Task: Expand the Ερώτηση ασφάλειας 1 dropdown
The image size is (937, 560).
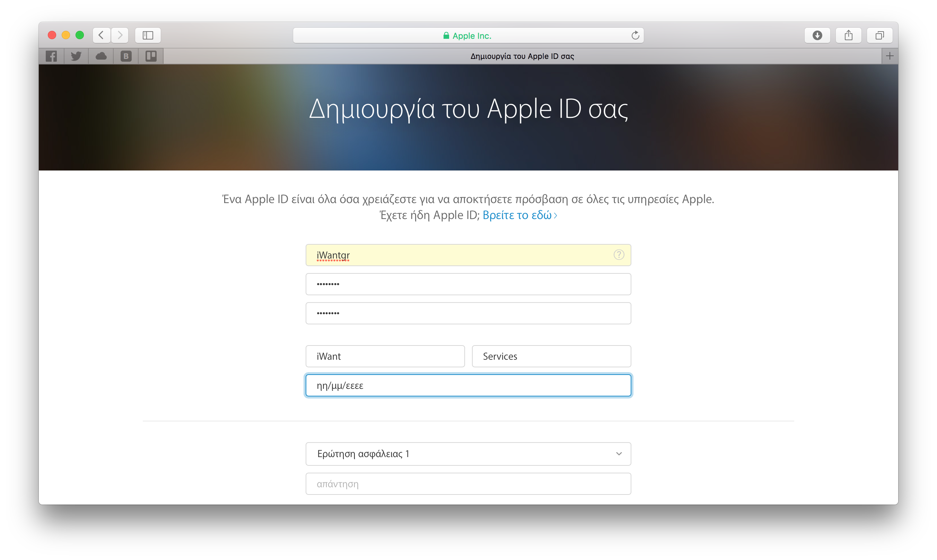Action: tap(468, 454)
